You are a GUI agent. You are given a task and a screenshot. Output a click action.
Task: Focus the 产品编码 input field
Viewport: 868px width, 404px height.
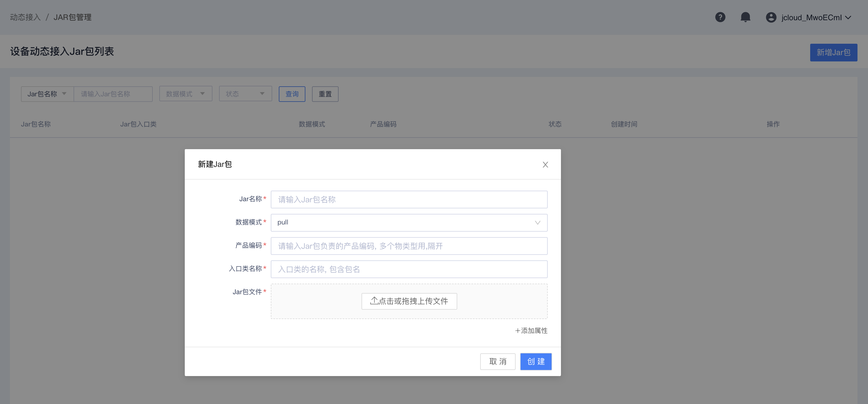click(x=409, y=246)
